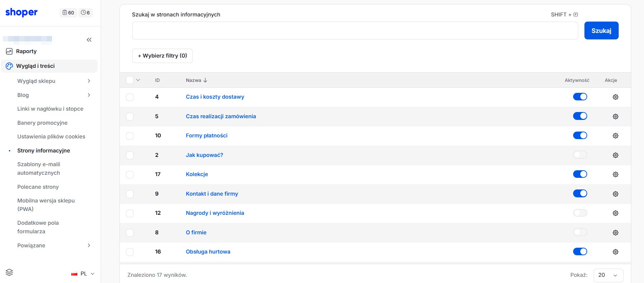Open Nagrody i wyróżnienia link
The width and height of the screenshot is (644, 283).
[215, 213]
